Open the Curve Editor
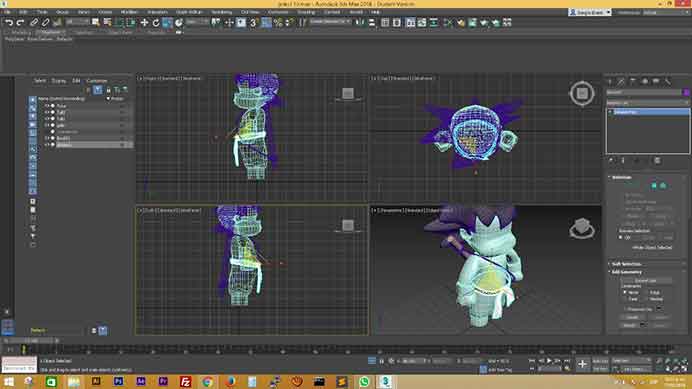 click(422, 23)
